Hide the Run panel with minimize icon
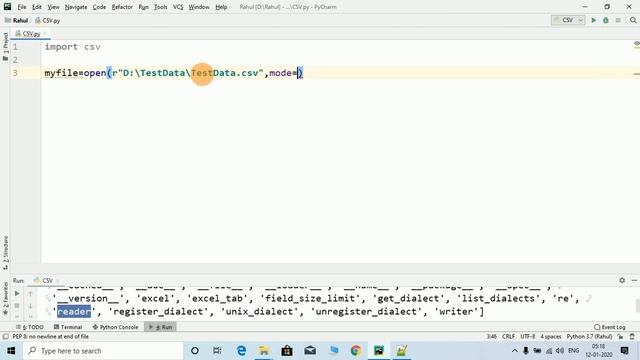 (x=634, y=280)
